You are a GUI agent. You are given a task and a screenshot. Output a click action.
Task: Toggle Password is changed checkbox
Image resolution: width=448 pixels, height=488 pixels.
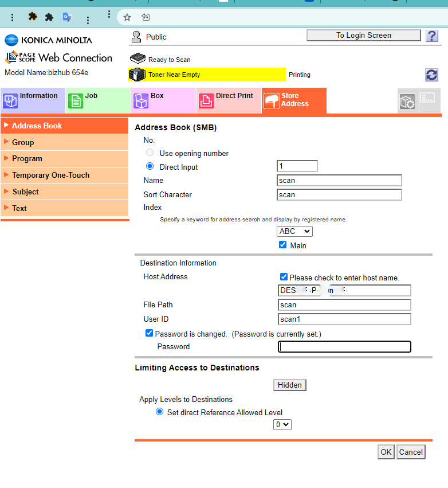(x=149, y=333)
